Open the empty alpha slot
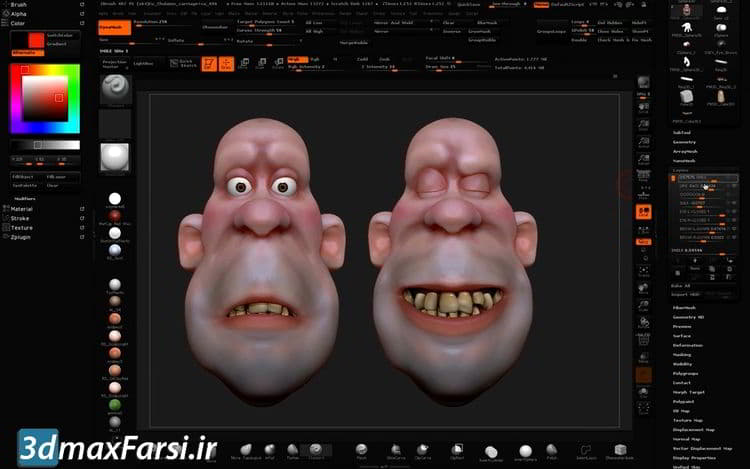This screenshot has height=469, width=750. pos(115,123)
